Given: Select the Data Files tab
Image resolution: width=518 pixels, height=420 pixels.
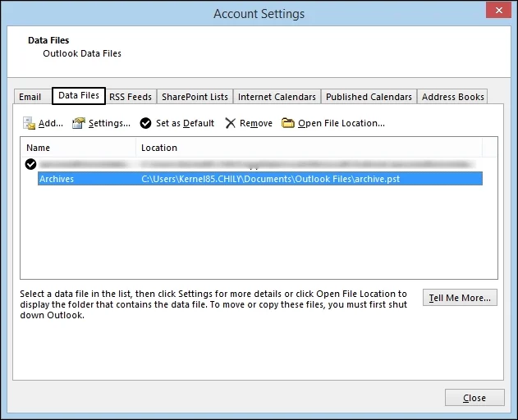Looking at the screenshot, I should 79,96.
